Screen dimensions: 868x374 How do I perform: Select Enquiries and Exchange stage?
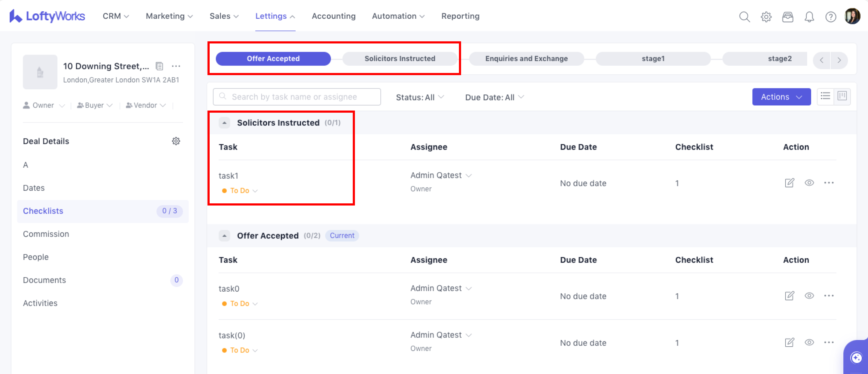click(526, 59)
